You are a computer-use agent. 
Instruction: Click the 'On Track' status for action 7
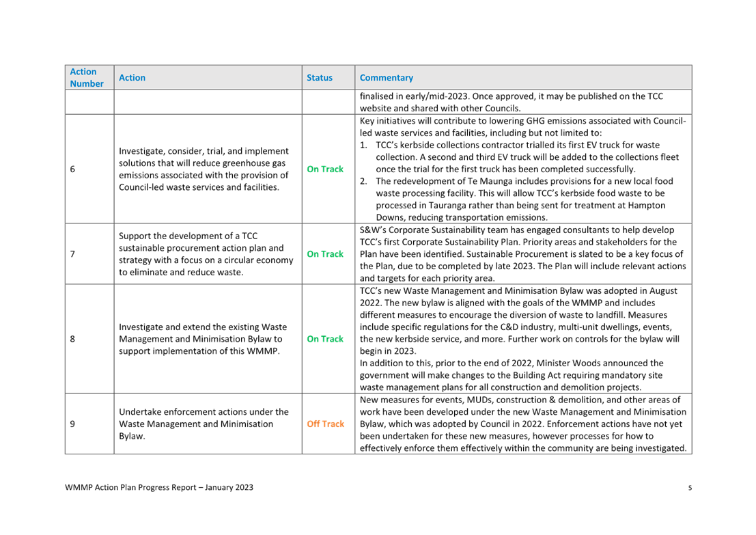click(x=325, y=253)
